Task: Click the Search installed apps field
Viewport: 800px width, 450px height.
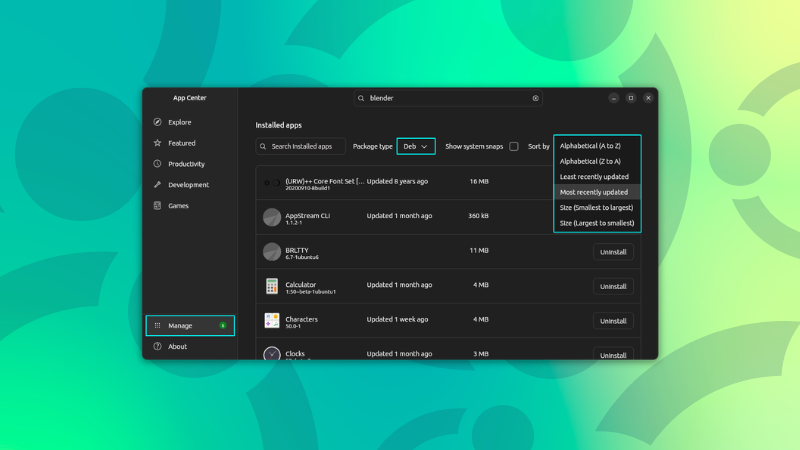Action: point(301,146)
